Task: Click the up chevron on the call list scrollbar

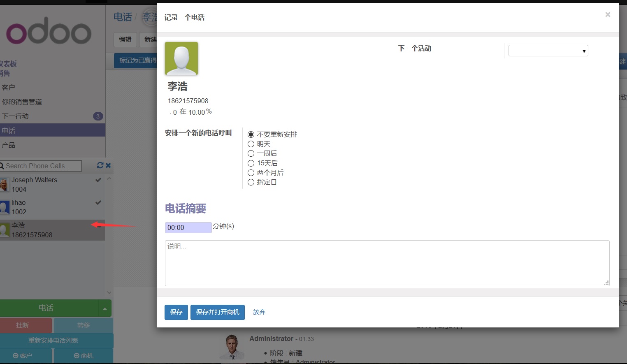Action: pyautogui.click(x=109, y=179)
